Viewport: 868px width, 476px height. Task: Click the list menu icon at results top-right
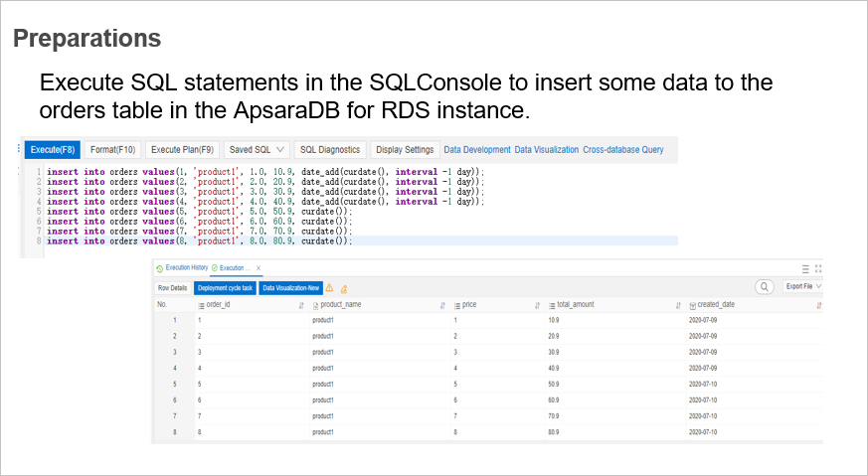coord(805,268)
